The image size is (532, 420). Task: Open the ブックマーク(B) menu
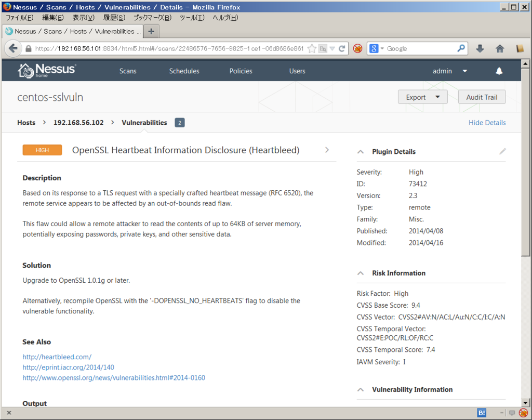152,18
